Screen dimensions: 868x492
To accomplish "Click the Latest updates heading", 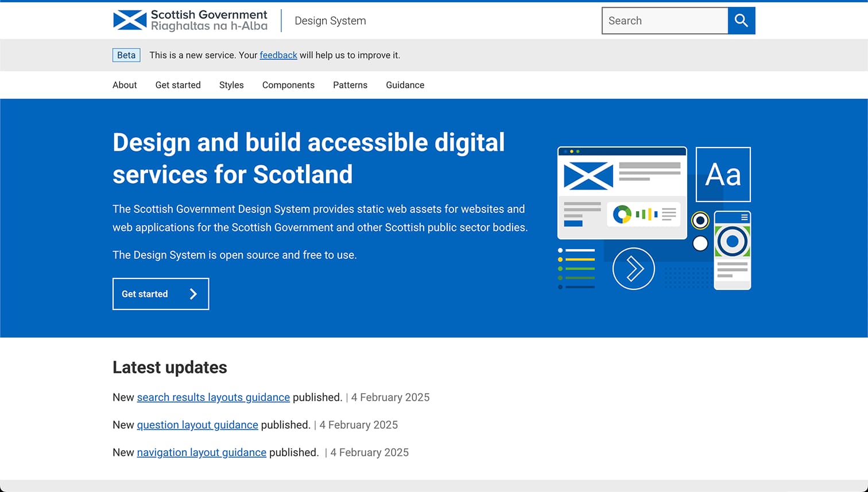I will tap(170, 367).
